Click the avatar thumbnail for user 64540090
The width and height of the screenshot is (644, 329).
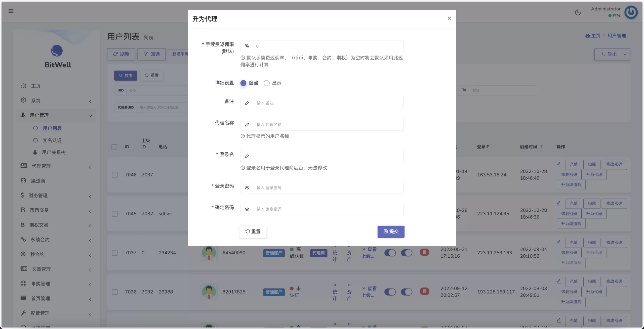pos(209,253)
